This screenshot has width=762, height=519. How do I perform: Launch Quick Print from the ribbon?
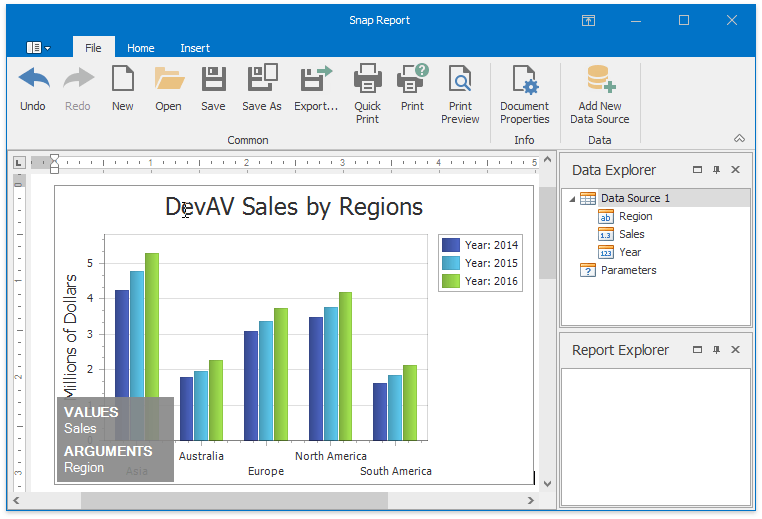(x=367, y=79)
